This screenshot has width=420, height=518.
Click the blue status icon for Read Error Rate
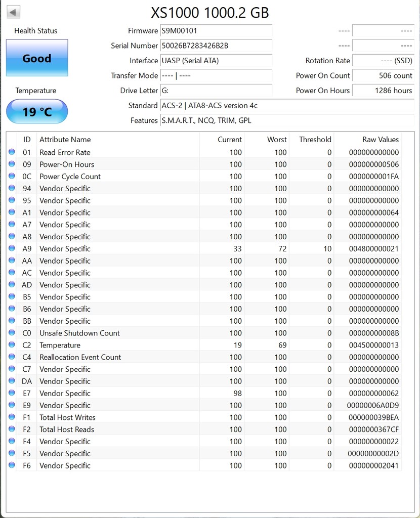tap(12, 152)
